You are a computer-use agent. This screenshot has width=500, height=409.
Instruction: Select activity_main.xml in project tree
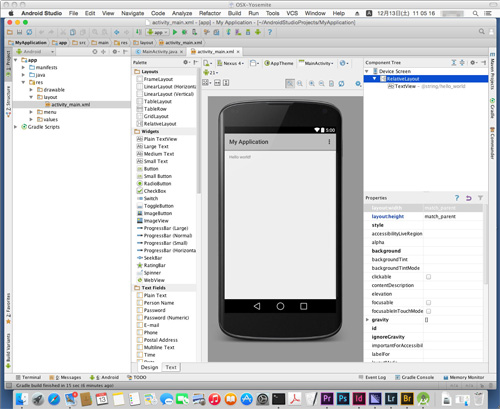[67, 105]
